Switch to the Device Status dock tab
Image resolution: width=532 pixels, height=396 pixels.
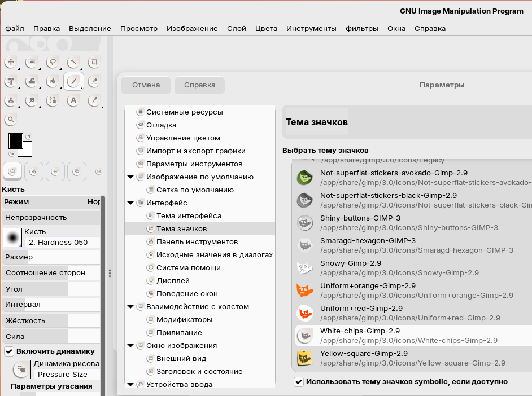[x=33, y=171]
